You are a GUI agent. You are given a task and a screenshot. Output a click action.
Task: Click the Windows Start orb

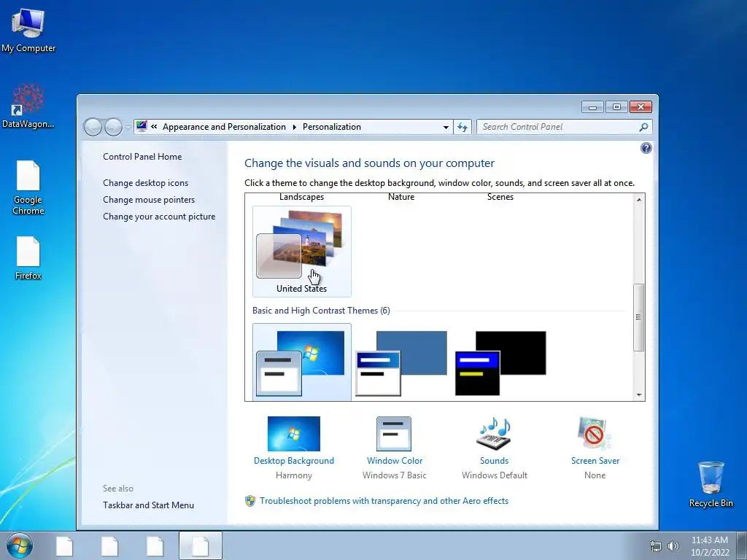20,545
